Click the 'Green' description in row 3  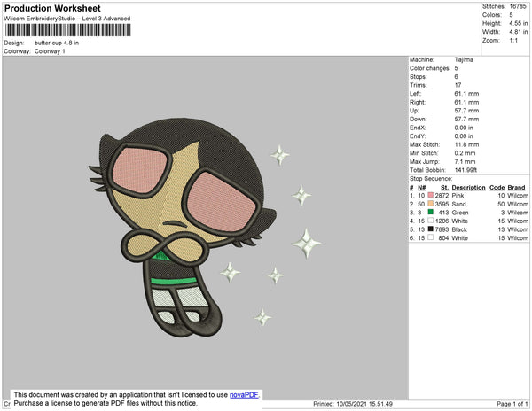tap(460, 213)
